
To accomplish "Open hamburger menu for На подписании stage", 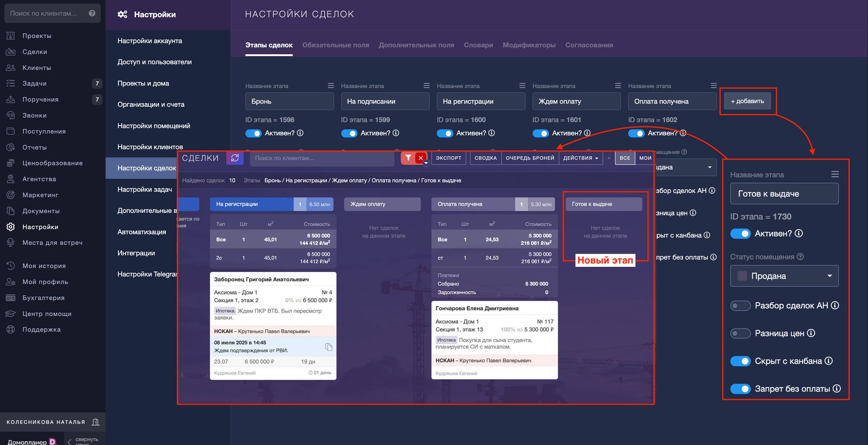I will point(426,85).
